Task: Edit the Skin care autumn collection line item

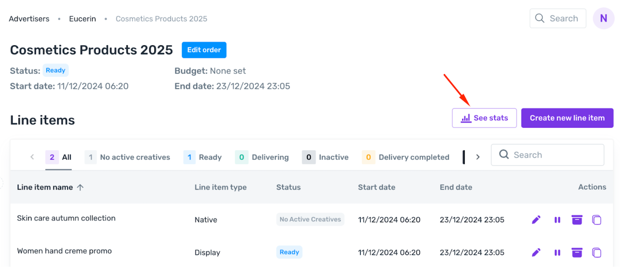Action: [x=536, y=220]
